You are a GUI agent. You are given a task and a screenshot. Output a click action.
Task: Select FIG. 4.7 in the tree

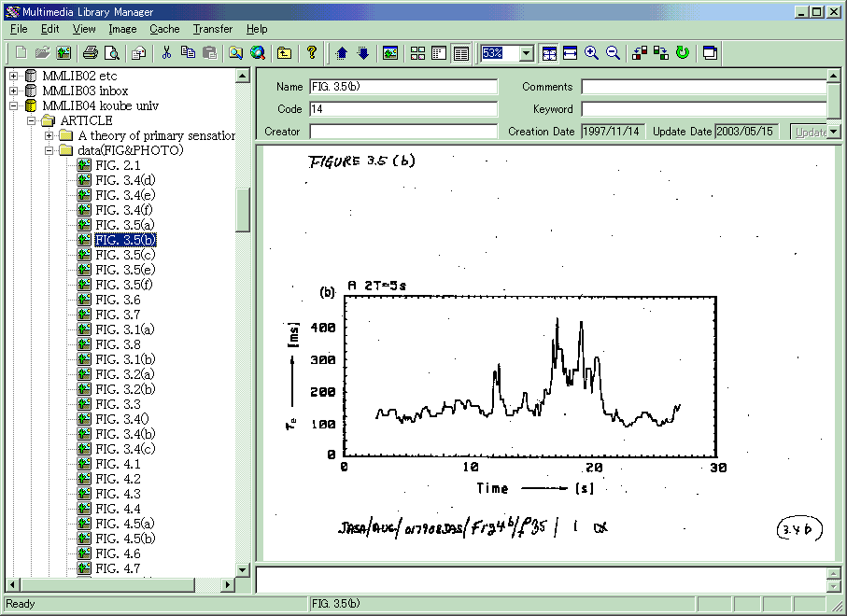point(118,568)
